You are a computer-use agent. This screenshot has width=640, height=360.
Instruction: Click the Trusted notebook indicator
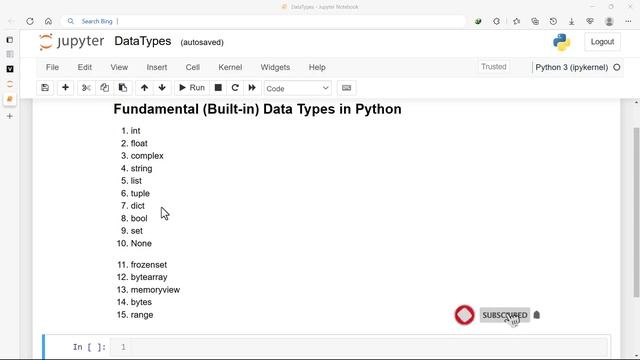pyautogui.click(x=493, y=67)
